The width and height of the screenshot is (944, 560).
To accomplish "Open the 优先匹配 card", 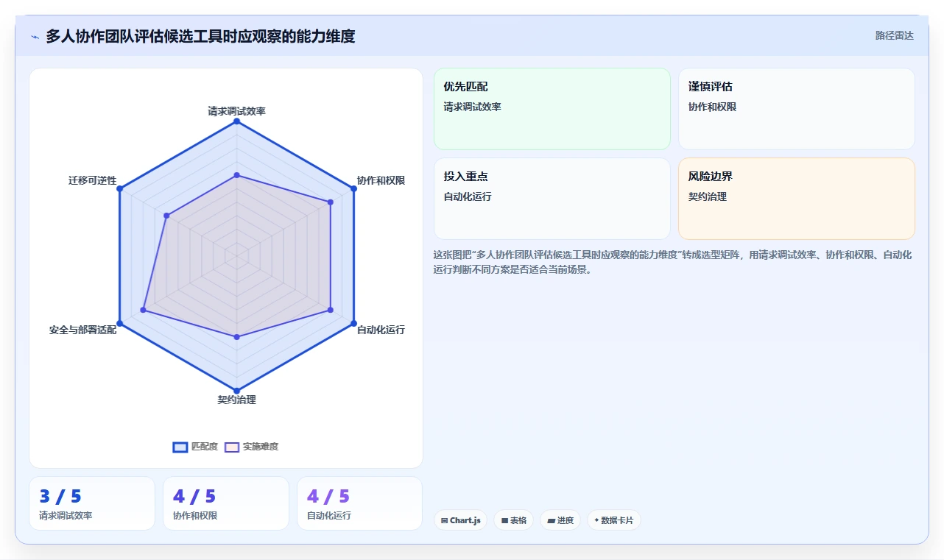I will point(552,109).
